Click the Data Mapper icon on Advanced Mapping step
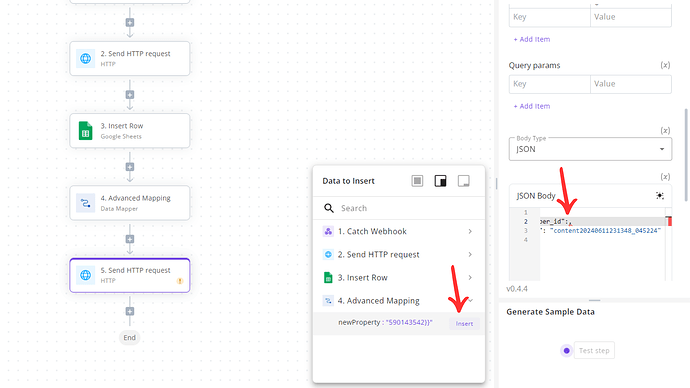This screenshot has width=690, height=388. [x=85, y=203]
